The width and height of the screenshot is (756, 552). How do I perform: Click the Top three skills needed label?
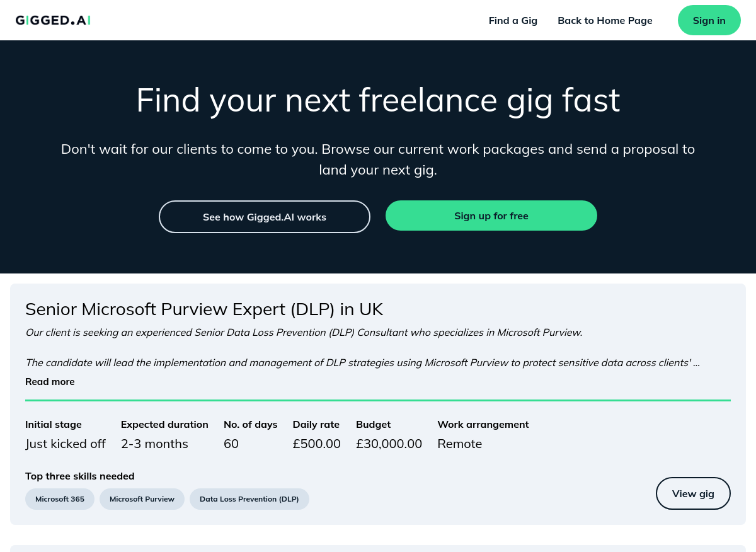tap(80, 476)
